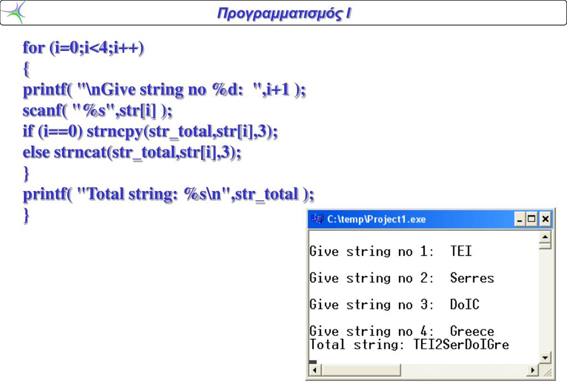Click the console horizontal scrollbar left arrow
Viewport: 567px width, 392px height.
315,370
